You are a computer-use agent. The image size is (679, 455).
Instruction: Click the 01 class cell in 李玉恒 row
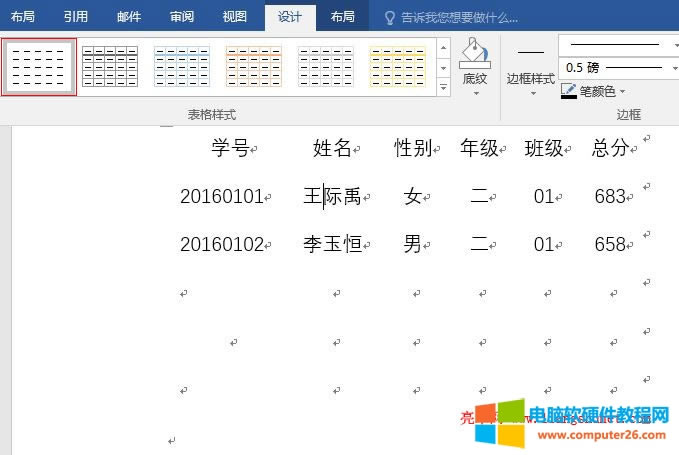(544, 245)
